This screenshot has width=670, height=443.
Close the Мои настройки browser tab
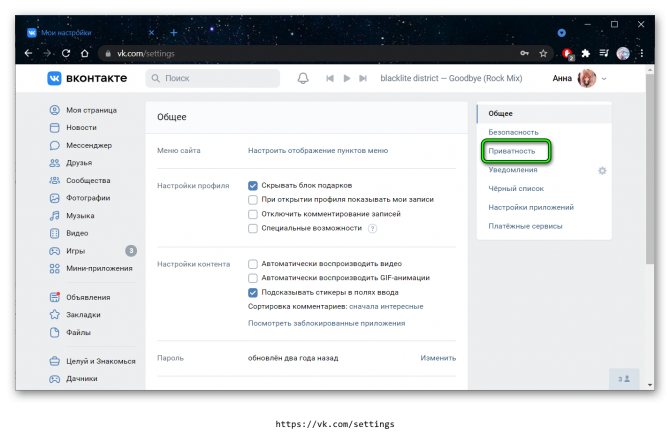click(x=151, y=32)
